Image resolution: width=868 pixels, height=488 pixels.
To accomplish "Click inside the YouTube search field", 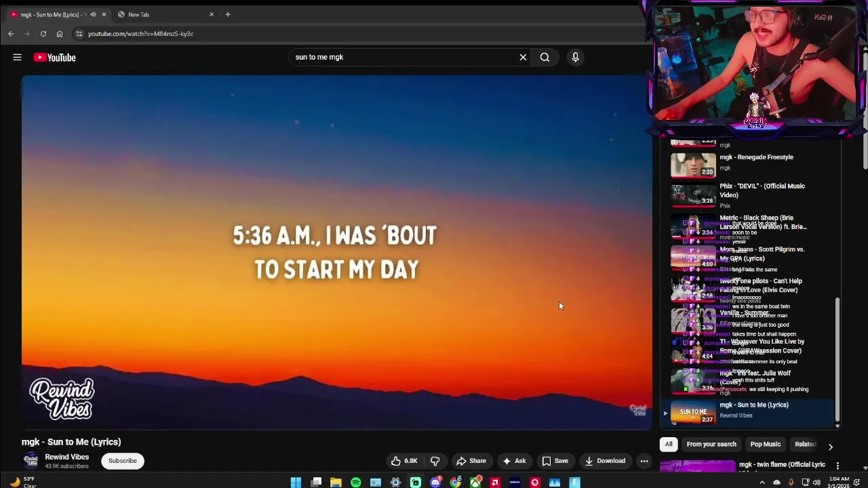I will click(404, 58).
